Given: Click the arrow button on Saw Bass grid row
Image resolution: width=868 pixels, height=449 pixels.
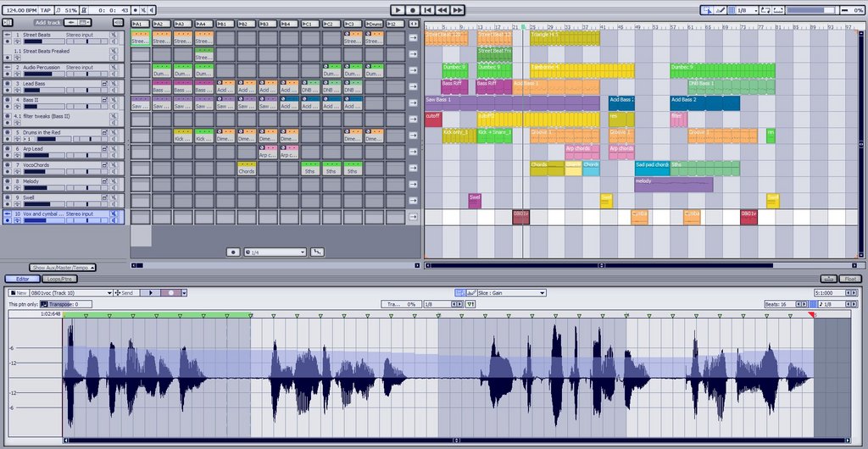Looking at the screenshot, I should coord(414,103).
